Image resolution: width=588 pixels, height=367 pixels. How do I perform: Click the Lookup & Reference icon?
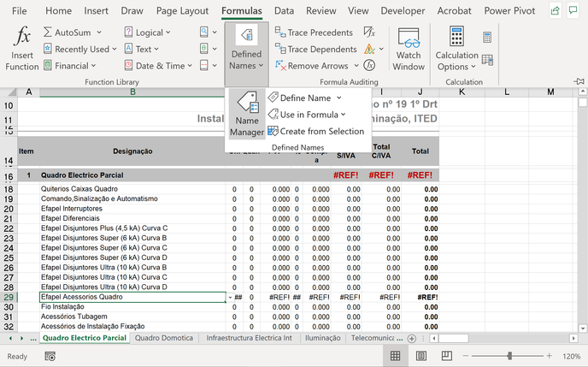pyautogui.click(x=204, y=32)
